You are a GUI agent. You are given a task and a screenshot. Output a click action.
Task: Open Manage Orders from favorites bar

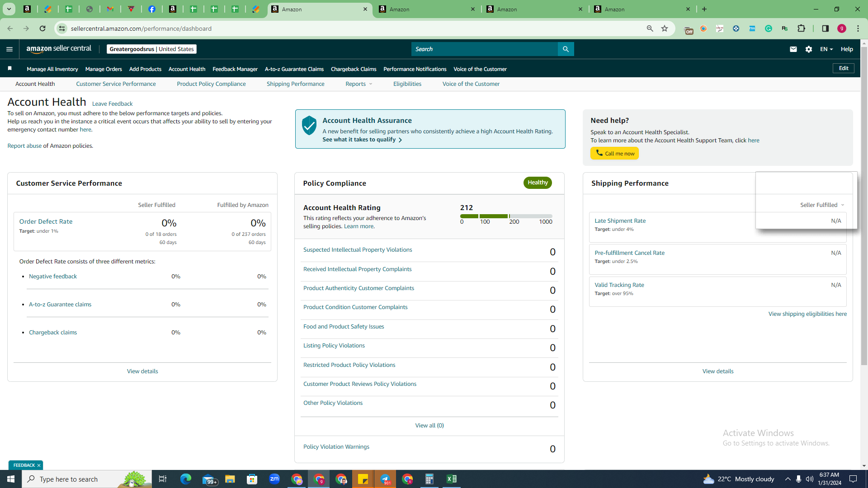tap(104, 69)
